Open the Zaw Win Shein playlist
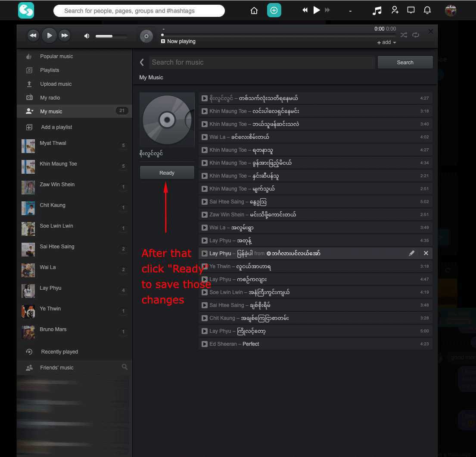Viewport: 476px width, 457px height. pyautogui.click(x=75, y=187)
